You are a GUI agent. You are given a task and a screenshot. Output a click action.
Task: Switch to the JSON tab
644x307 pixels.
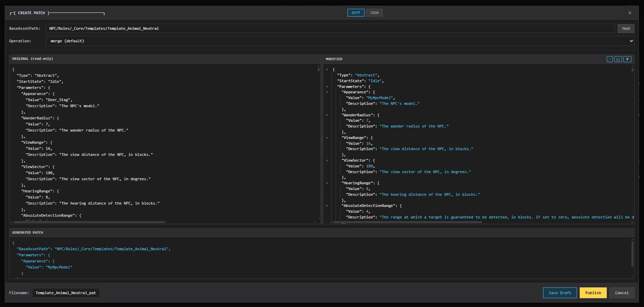(374, 13)
